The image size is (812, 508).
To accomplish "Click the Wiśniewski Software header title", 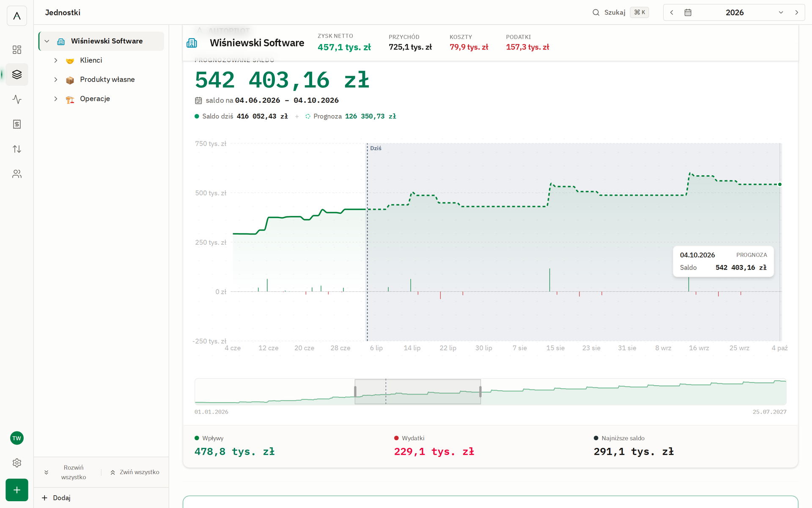I will (x=257, y=43).
